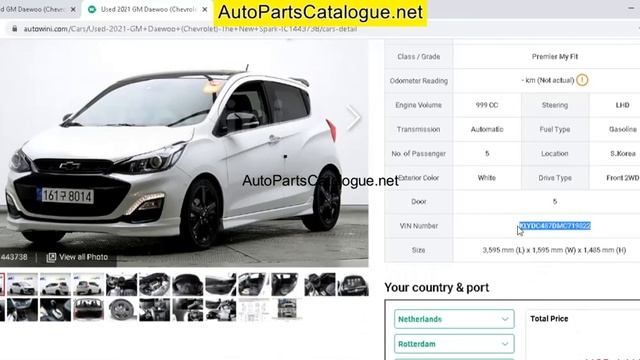Click the Total Price label
The height and width of the screenshot is (360, 640).
[549, 319]
